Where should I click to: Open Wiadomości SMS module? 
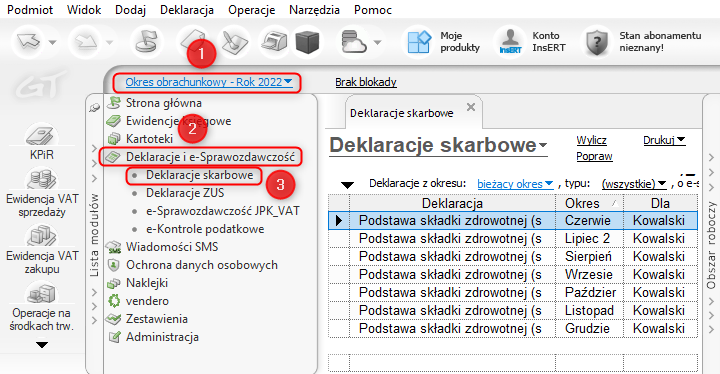pyautogui.click(x=163, y=247)
